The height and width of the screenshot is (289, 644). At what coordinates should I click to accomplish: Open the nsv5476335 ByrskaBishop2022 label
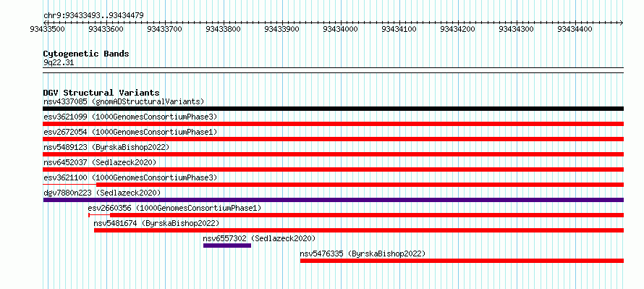coord(363,254)
